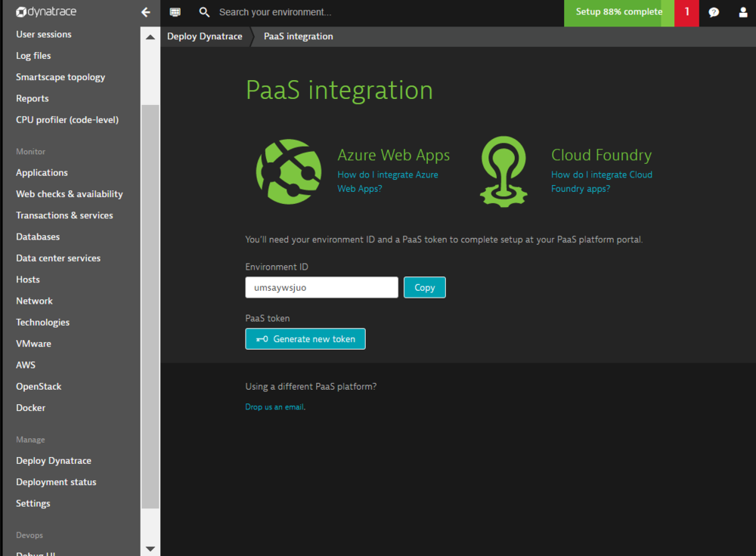Click the Drop us an email link
The height and width of the screenshot is (556, 756).
pyautogui.click(x=274, y=407)
